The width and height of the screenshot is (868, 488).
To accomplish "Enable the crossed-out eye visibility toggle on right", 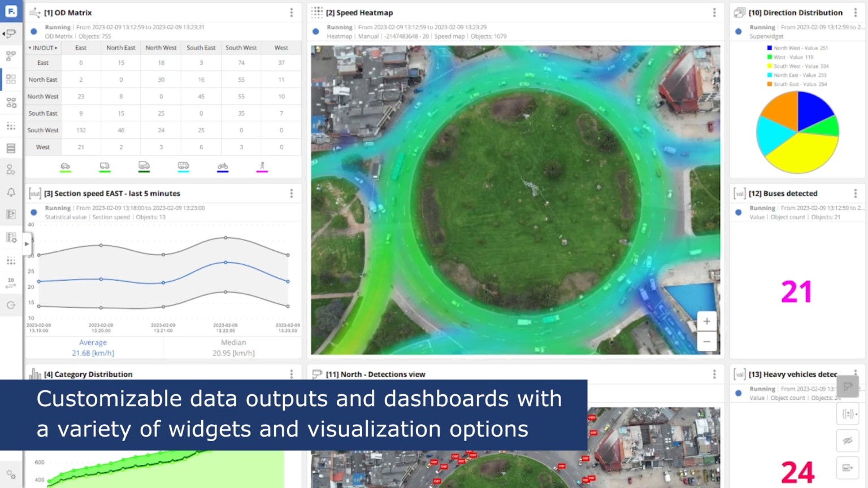I will (x=847, y=441).
